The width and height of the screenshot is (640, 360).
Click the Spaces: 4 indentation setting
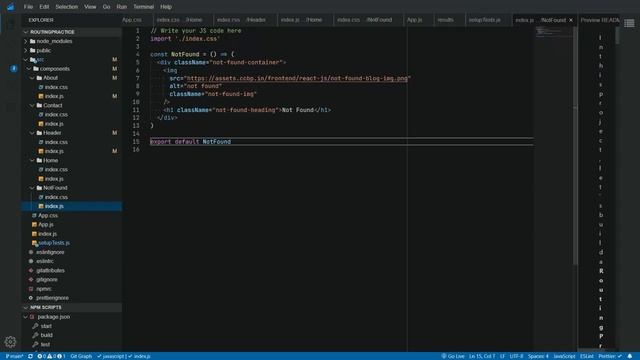[538, 356]
